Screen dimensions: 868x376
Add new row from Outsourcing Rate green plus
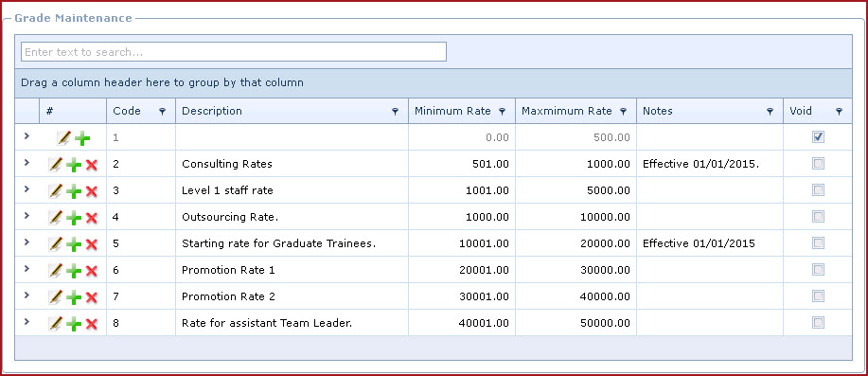point(74,218)
